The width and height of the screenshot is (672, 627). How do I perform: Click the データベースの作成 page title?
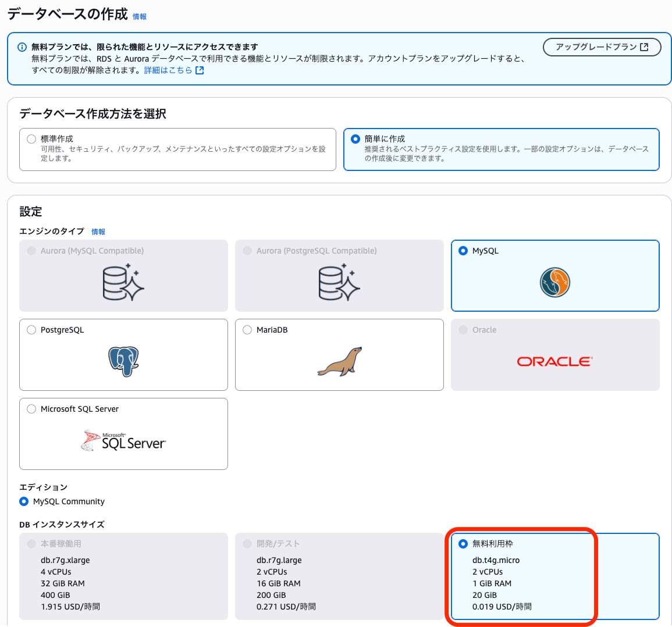click(67, 14)
